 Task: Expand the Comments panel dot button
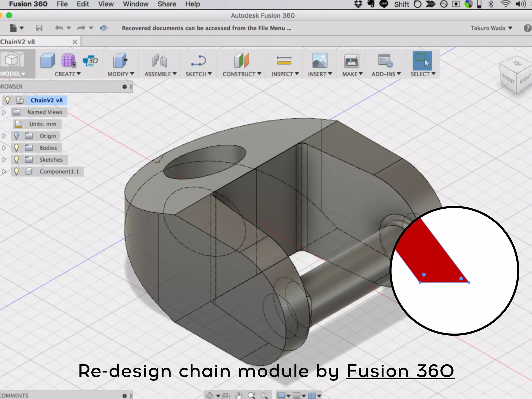[125, 396]
